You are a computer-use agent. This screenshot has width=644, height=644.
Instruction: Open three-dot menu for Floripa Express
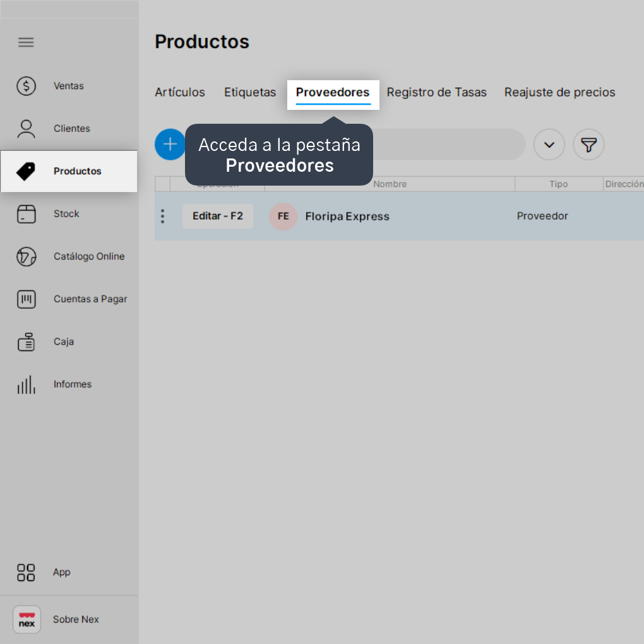tap(163, 216)
